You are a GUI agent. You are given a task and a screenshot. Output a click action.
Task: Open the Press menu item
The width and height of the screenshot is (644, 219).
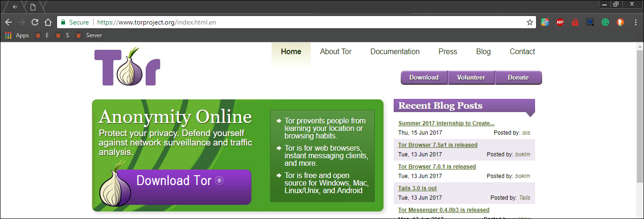tap(447, 52)
